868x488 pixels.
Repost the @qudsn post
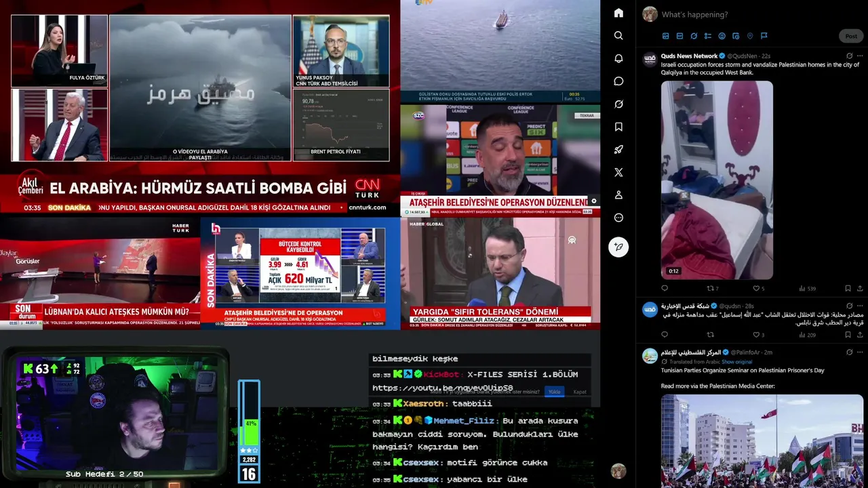tap(710, 334)
